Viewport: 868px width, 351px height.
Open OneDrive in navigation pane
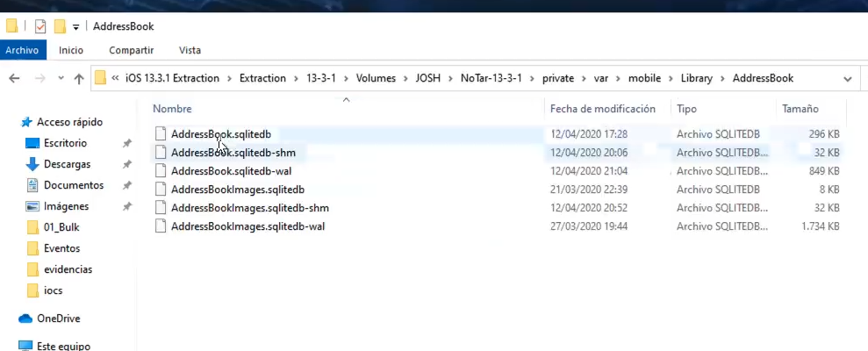tap(58, 319)
